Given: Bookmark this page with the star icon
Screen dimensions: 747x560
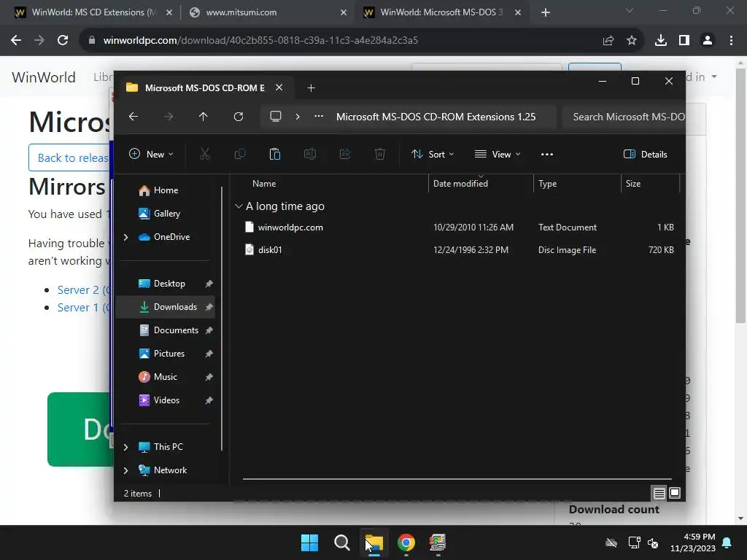Looking at the screenshot, I should point(632,41).
